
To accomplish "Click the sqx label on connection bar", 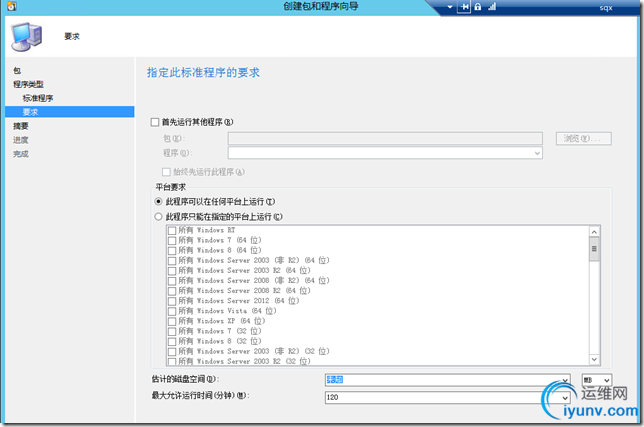I will pos(606,7).
